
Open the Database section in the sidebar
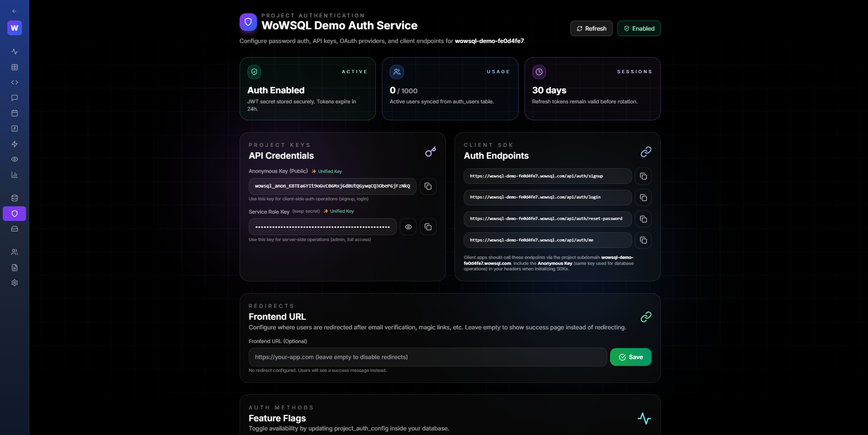(14, 198)
